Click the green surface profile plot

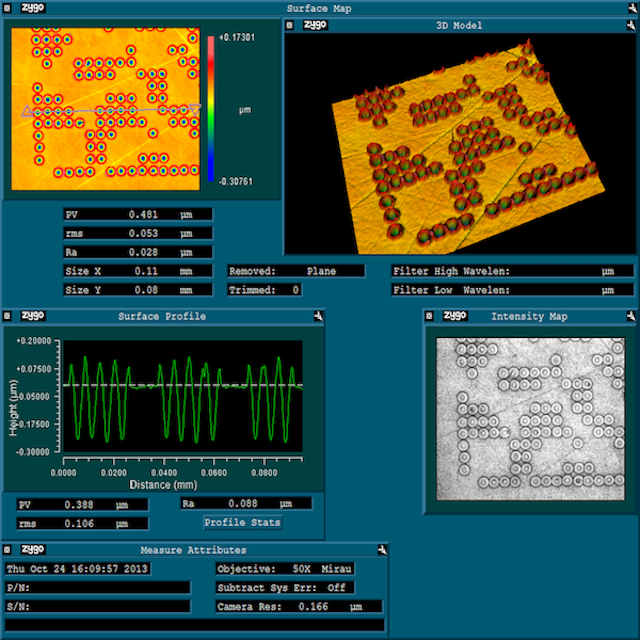click(x=183, y=396)
